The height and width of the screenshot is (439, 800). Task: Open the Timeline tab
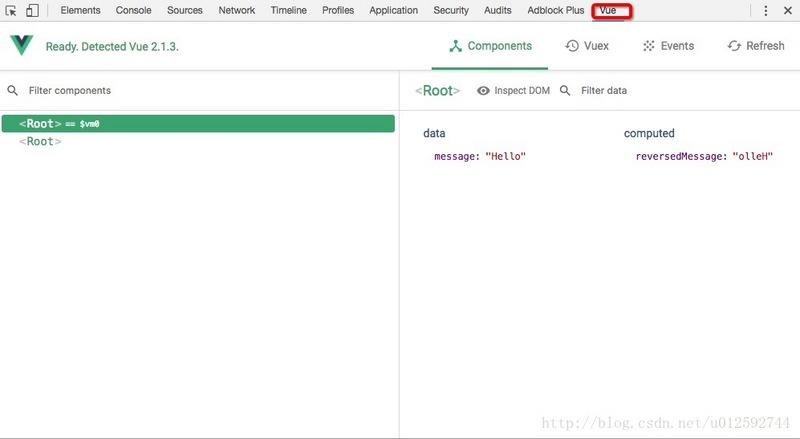tap(288, 10)
